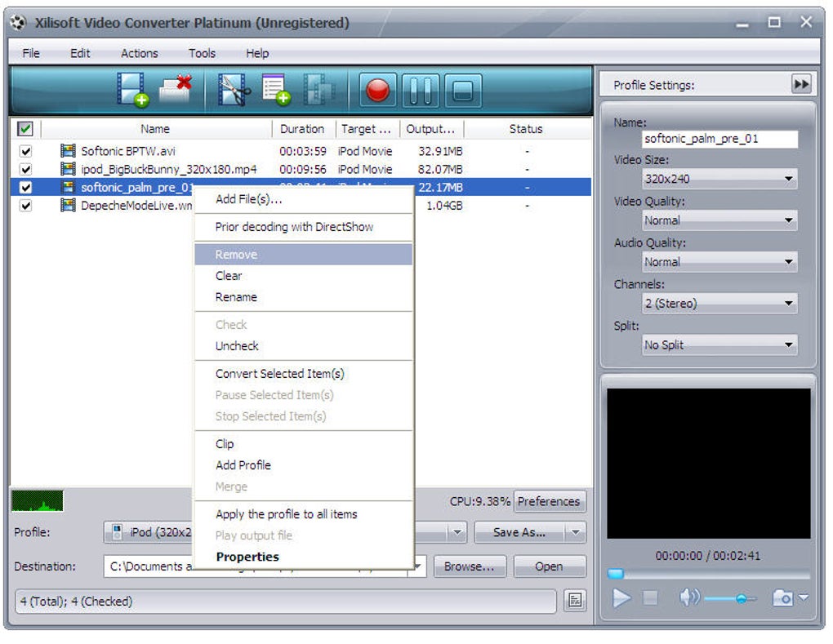Click the video icon beside ipod_BigBuckBunny_320x180.mp4
Viewport: 833px width, 644px height.
tap(68, 169)
